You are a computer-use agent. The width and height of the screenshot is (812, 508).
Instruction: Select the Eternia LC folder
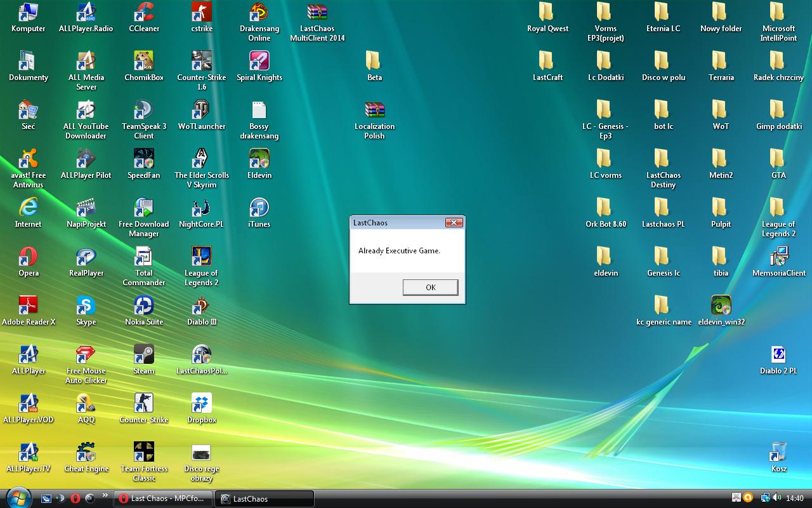click(x=663, y=18)
